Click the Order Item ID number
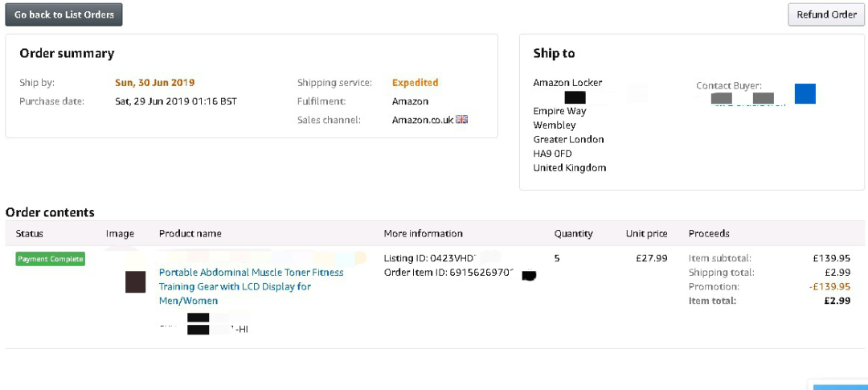868x390 pixels. tap(478, 273)
